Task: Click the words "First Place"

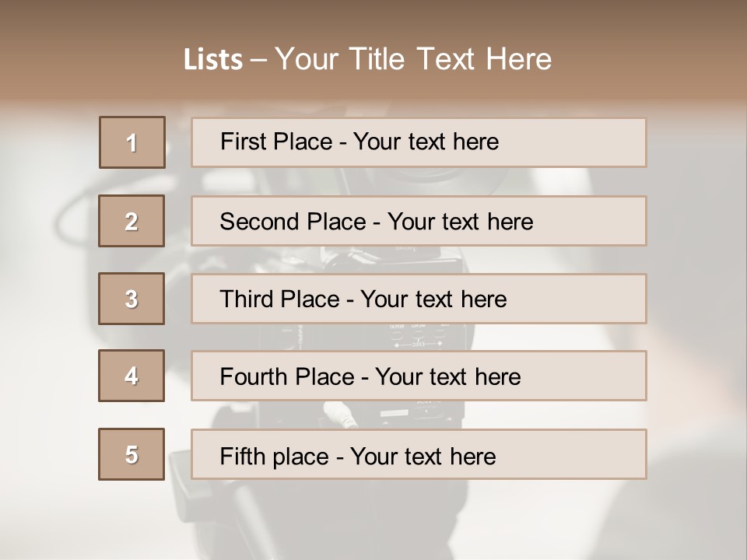Action: coord(276,142)
